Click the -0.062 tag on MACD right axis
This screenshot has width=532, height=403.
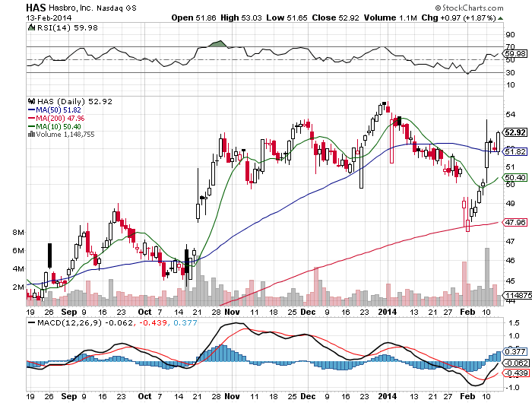pyautogui.click(x=516, y=363)
